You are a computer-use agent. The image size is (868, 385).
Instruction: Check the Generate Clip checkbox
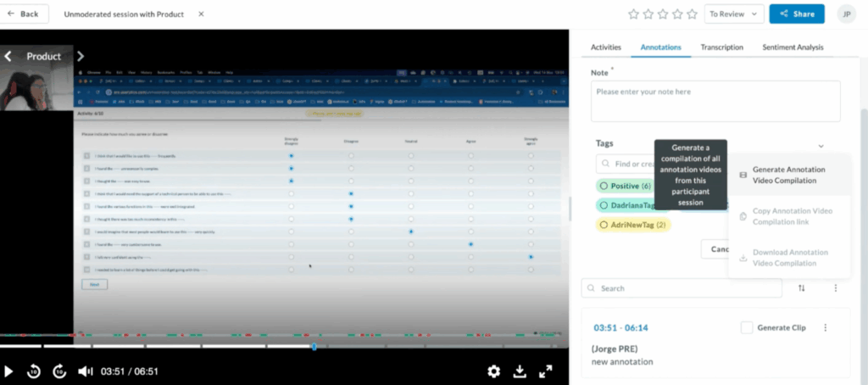[746, 327]
